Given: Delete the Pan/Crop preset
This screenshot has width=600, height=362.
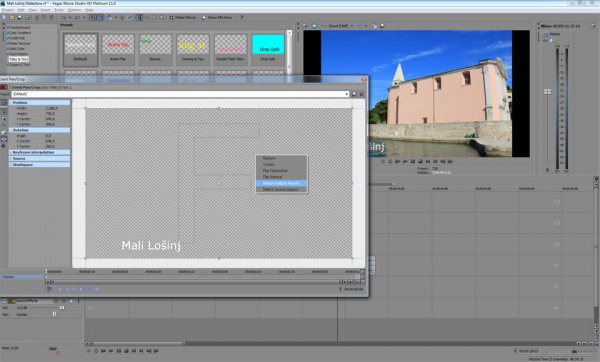Looking at the screenshot, I should pyautogui.click(x=361, y=94).
